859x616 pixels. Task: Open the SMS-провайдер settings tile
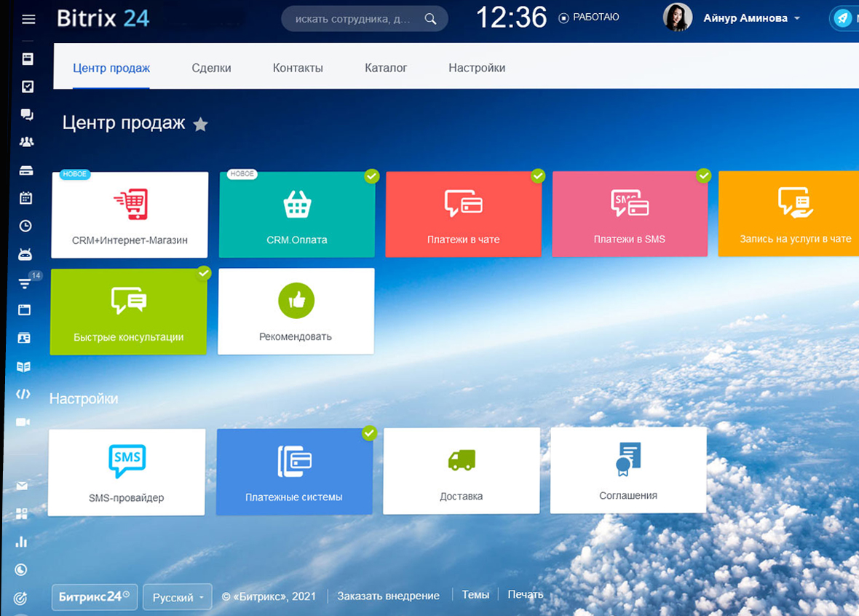127,472
